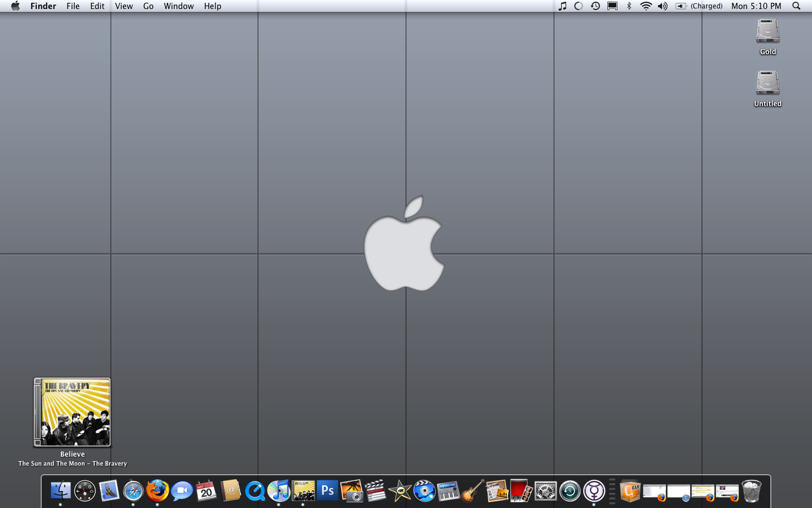Viewport: 812px width, 508px height.
Task: Click the album cover app icon in Dock
Action: coord(303,491)
